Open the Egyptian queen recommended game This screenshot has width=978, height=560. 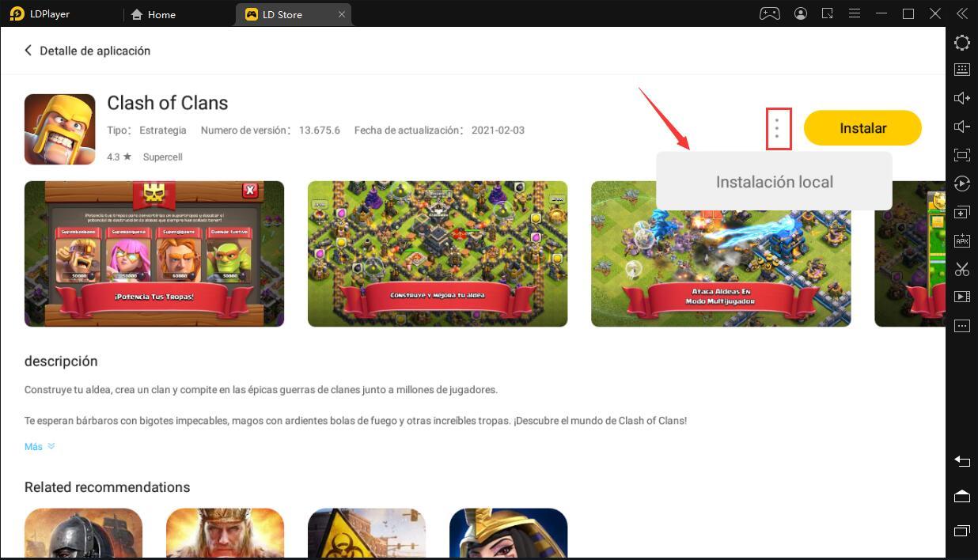(508, 534)
